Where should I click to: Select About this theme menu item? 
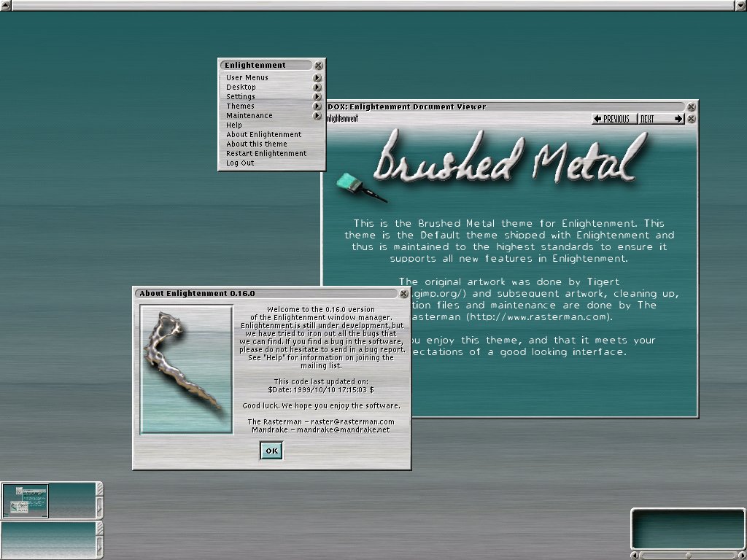point(257,144)
